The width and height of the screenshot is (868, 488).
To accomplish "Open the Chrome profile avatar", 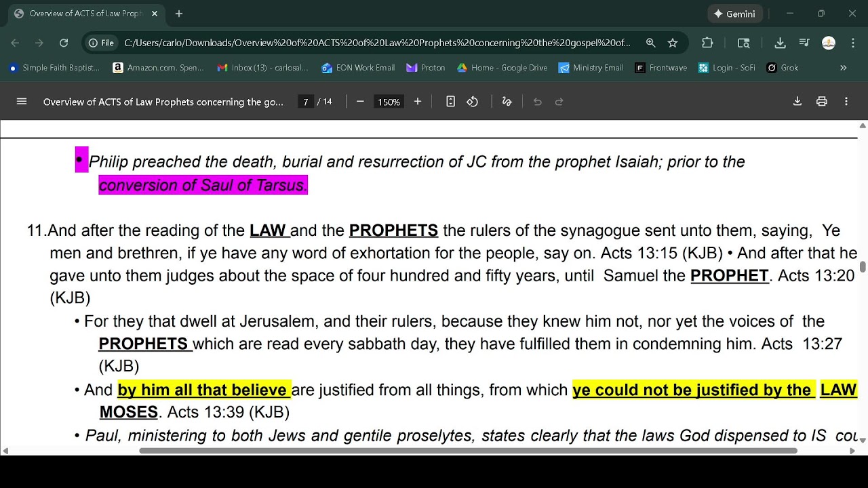I will (829, 43).
